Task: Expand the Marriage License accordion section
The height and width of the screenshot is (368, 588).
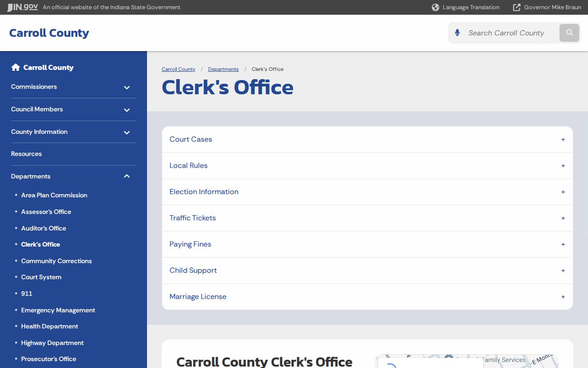Action: point(367,297)
